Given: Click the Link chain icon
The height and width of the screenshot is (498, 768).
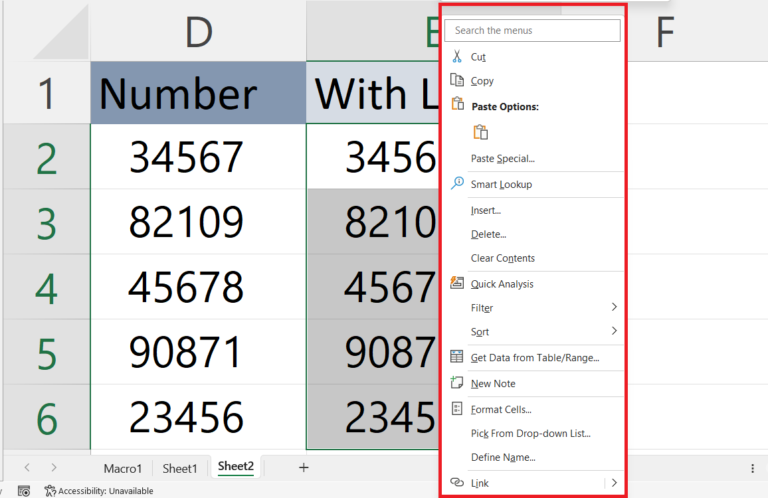Looking at the screenshot, I should [457, 484].
